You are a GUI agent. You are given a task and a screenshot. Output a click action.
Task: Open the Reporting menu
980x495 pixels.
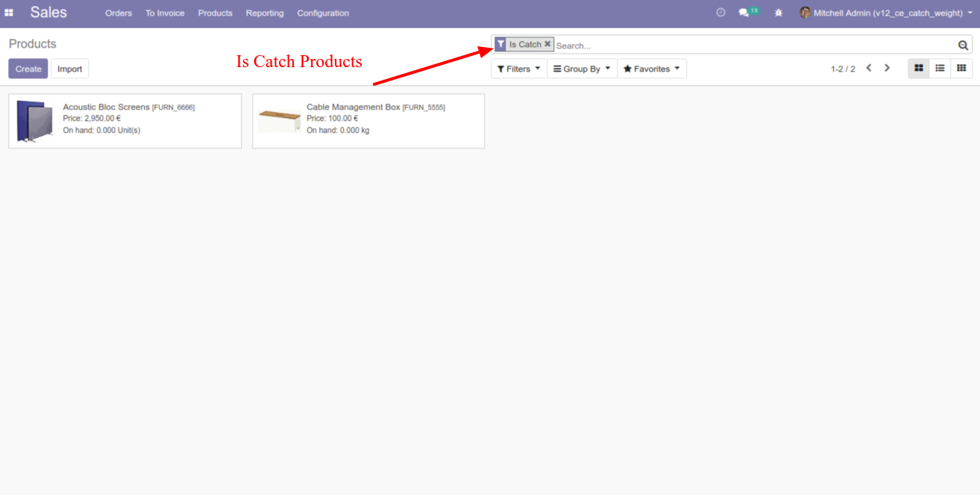tap(265, 13)
